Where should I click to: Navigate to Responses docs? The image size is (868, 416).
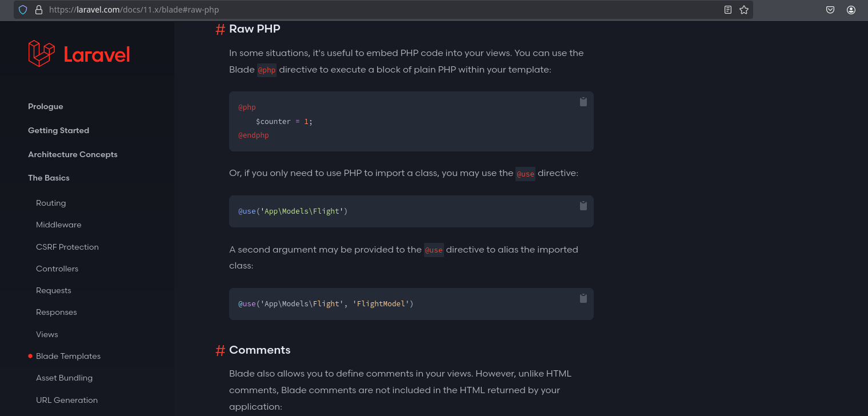point(56,313)
